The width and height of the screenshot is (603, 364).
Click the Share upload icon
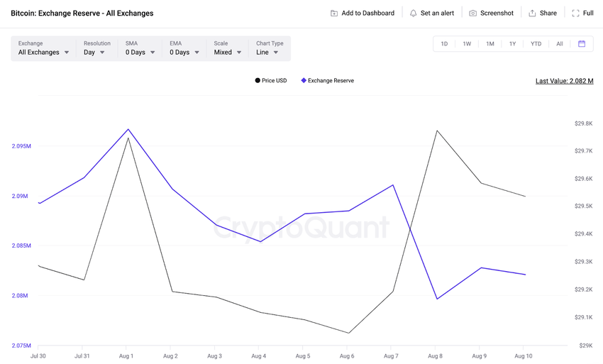532,13
